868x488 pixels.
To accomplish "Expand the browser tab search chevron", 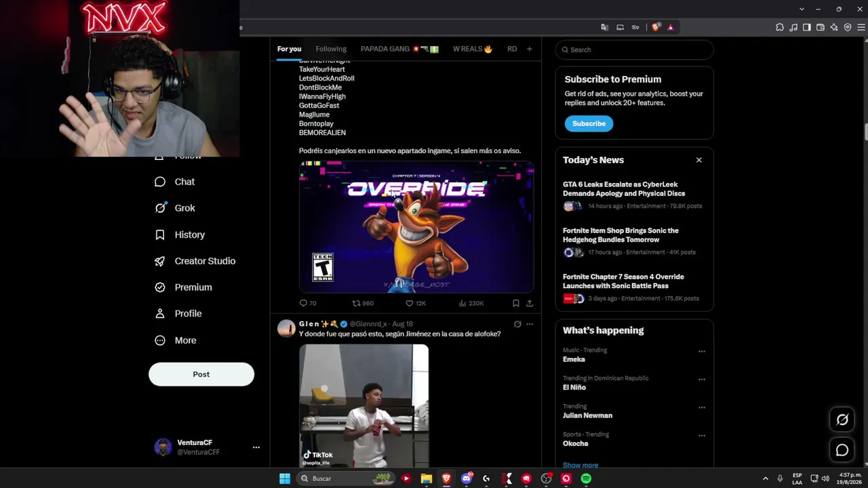I will (802, 9).
